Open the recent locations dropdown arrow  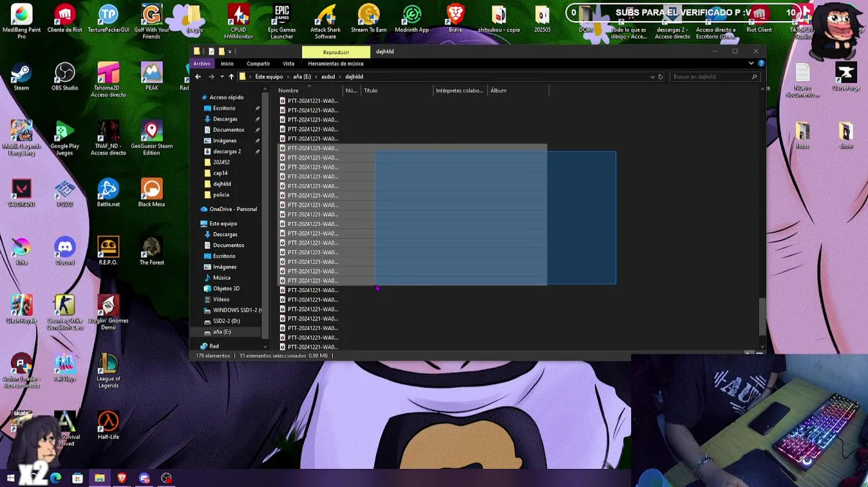click(221, 76)
